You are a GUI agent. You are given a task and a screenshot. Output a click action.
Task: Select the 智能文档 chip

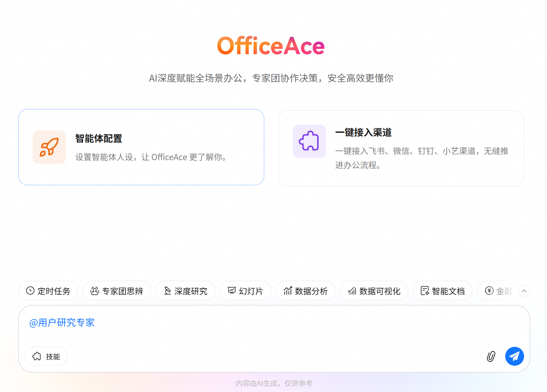(x=443, y=291)
